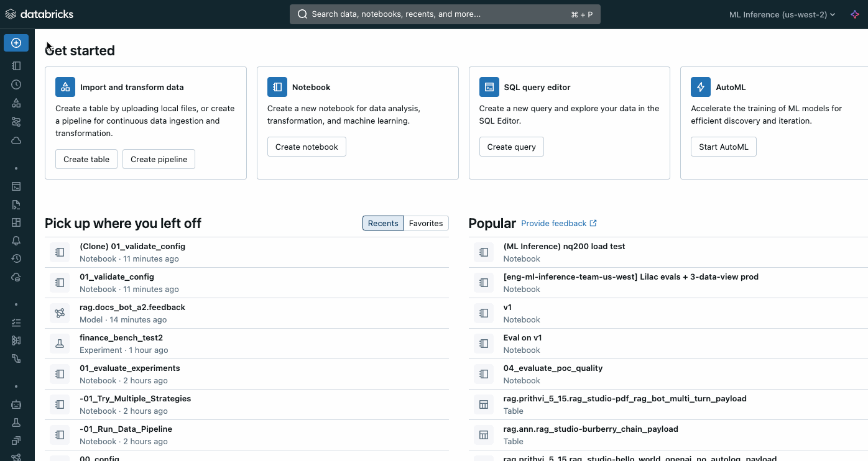Open Compute cloud icon in sidebar
The image size is (868, 461).
16,141
